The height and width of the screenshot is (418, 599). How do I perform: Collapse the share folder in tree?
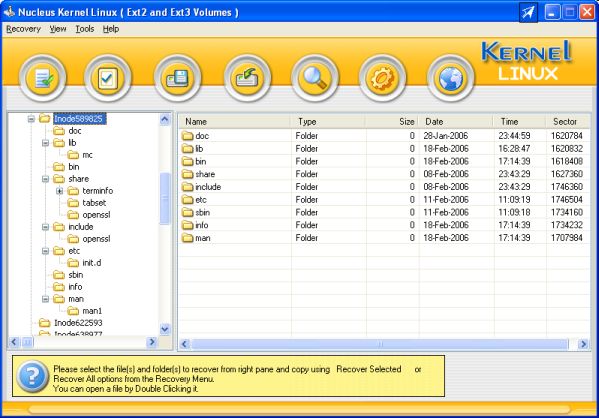pos(45,179)
